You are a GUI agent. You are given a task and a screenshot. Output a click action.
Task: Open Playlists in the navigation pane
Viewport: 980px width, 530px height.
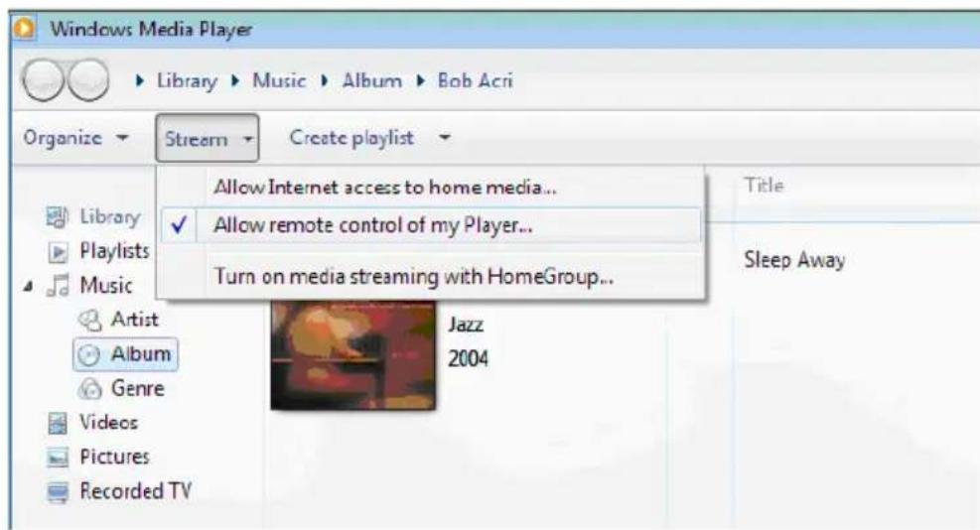click(114, 251)
